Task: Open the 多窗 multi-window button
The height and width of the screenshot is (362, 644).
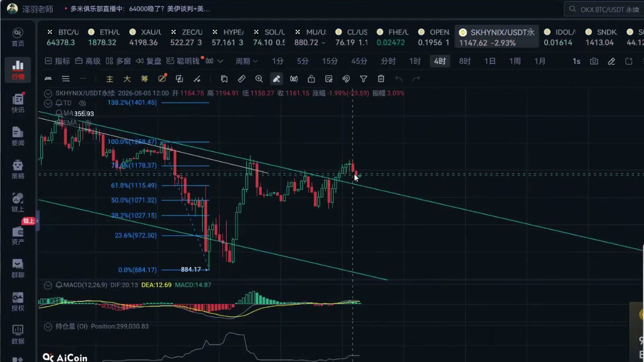Action: [118, 61]
